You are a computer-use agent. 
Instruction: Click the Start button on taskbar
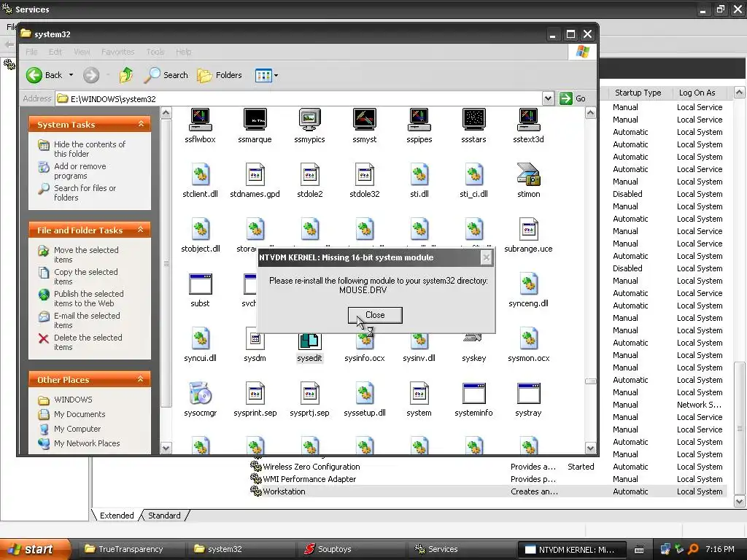(x=34, y=549)
